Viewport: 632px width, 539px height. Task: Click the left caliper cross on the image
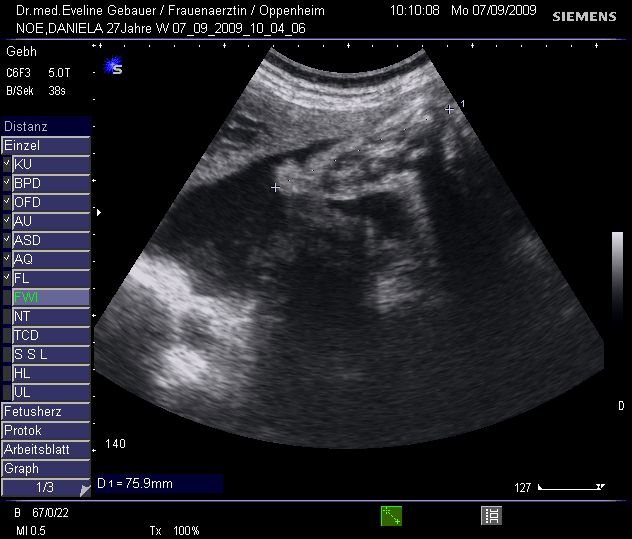point(276,187)
